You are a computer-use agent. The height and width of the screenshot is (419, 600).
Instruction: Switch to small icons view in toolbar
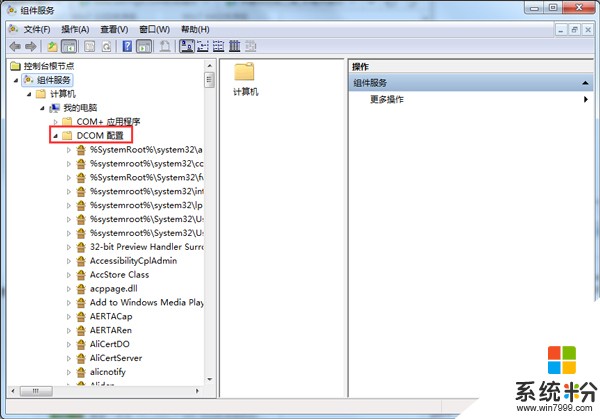203,47
